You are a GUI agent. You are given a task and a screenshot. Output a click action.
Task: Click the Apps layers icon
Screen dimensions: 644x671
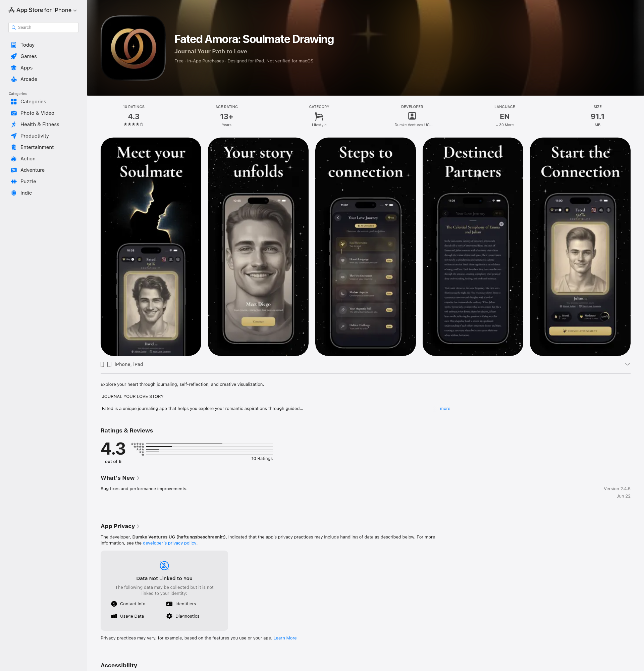point(14,68)
